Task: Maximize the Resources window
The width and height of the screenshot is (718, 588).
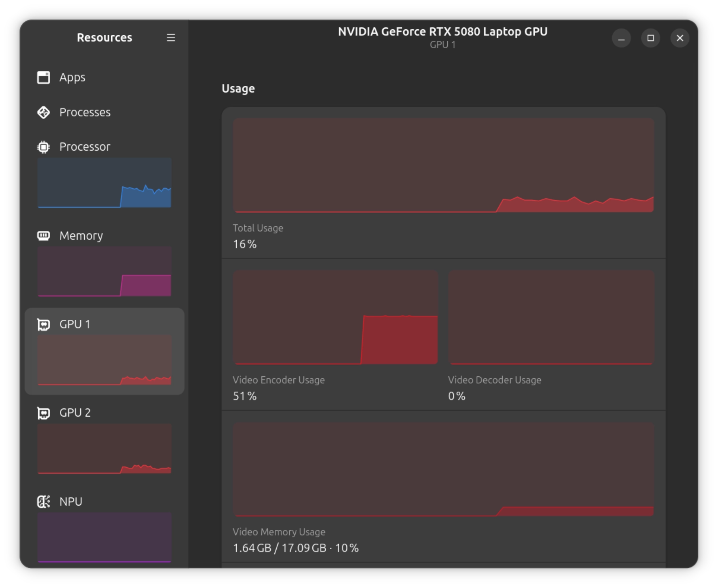Action: point(651,38)
